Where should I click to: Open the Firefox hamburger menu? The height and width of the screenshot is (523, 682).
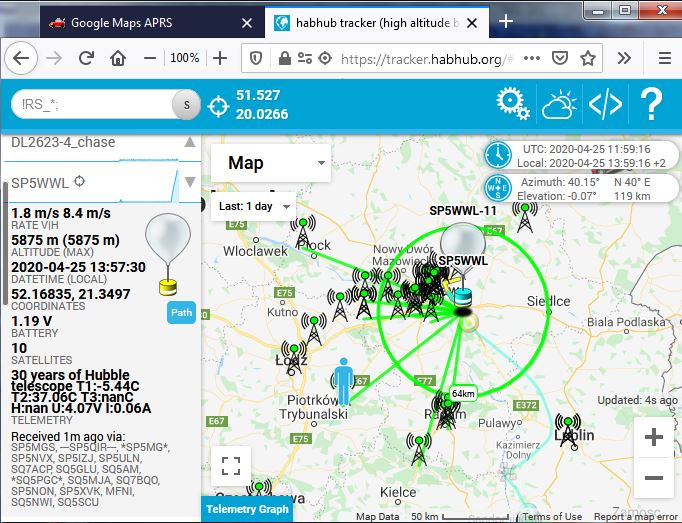[664, 58]
